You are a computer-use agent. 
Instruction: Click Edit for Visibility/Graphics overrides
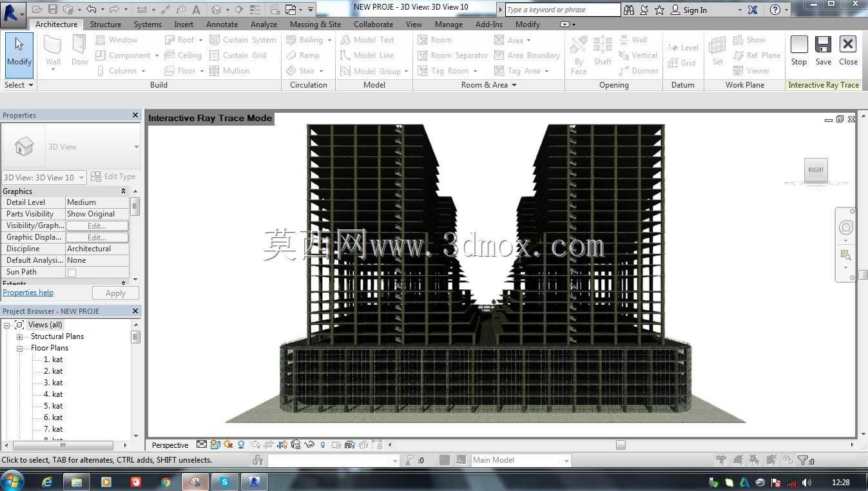coord(97,226)
